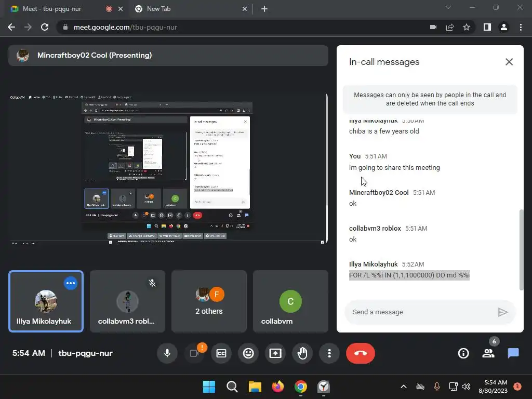View site information lock icon

(x=65, y=27)
